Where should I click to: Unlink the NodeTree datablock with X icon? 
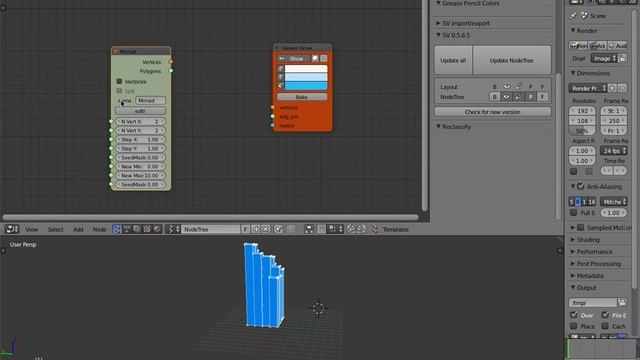point(265,229)
